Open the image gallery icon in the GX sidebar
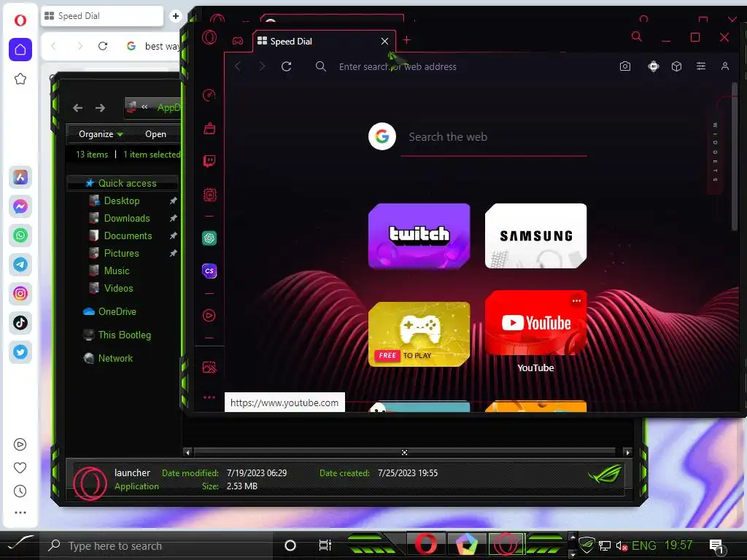 coord(209,367)
